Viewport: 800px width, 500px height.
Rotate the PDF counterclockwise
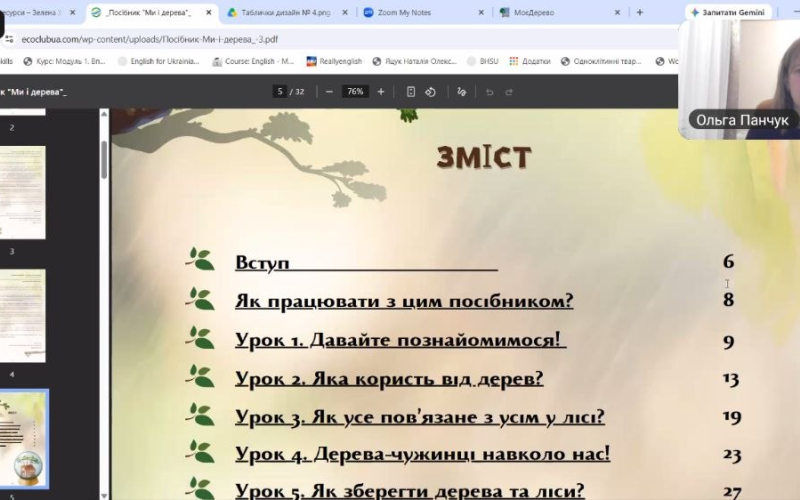(430, 92)
